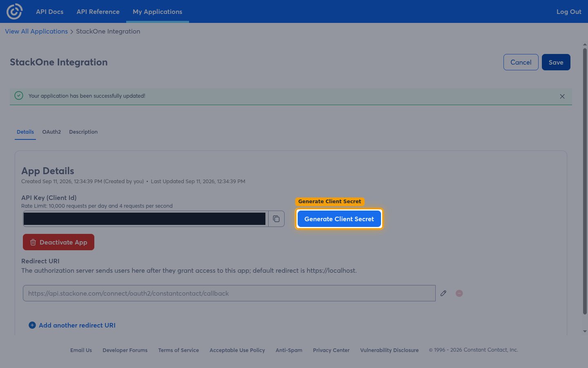The width and height of the screenshot is (588, 368).
Task: Click the Created Sep 11, 2026 timestamp text
Action: point(82,181)
